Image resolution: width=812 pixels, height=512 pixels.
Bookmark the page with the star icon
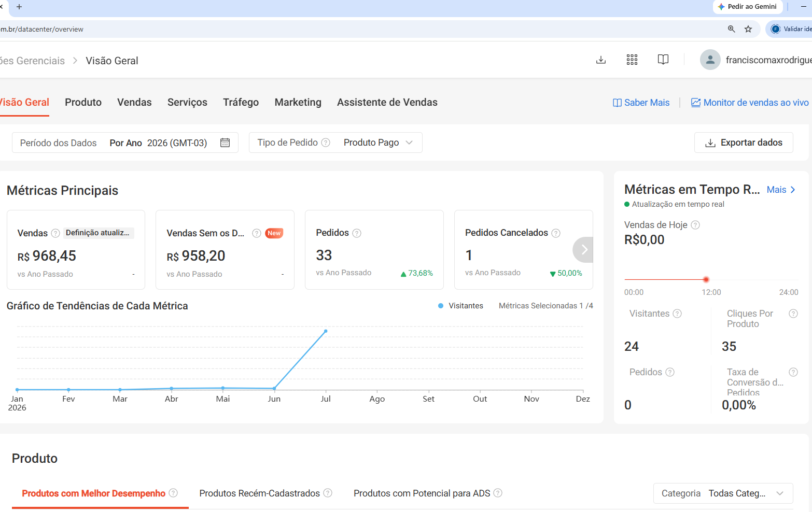tap(748, 29)
